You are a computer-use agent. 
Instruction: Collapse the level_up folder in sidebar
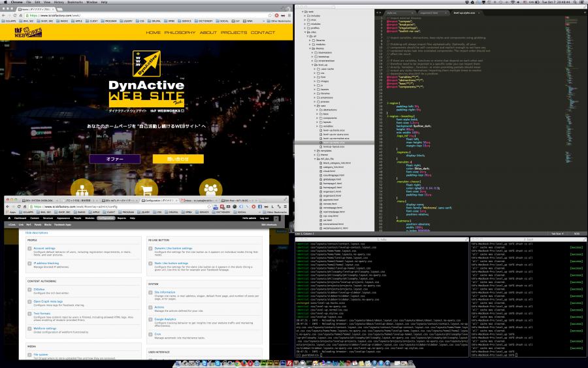point(312,65)
